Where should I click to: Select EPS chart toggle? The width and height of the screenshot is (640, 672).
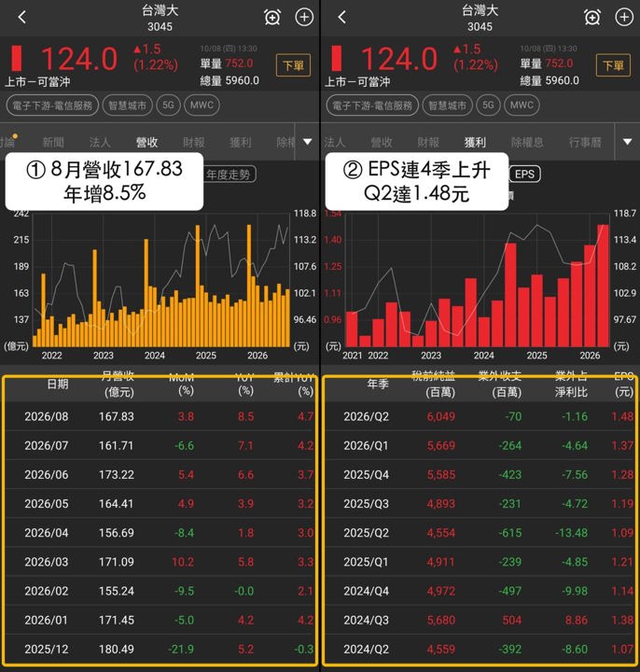pyautogui.click(x=524, y=174)
